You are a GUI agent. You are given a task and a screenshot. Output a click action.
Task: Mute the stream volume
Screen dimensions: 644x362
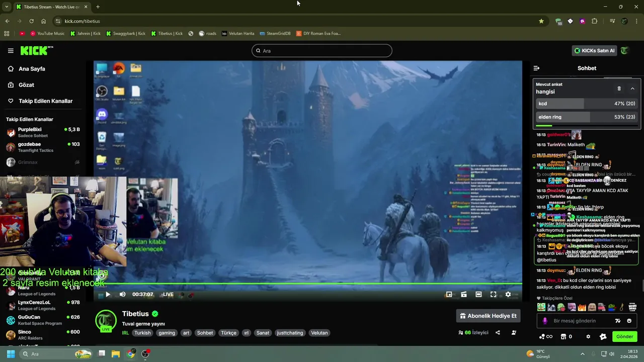122,295
